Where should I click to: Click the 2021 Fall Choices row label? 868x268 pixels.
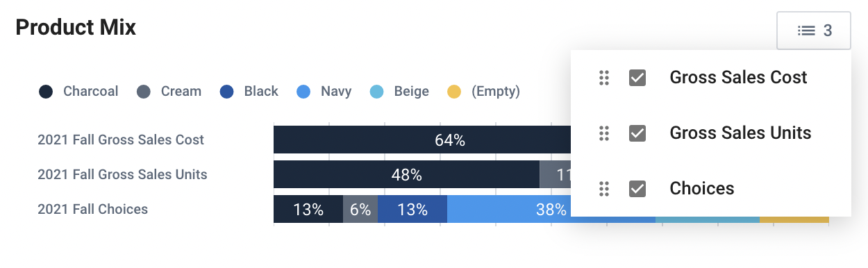[x=92, y=209]
